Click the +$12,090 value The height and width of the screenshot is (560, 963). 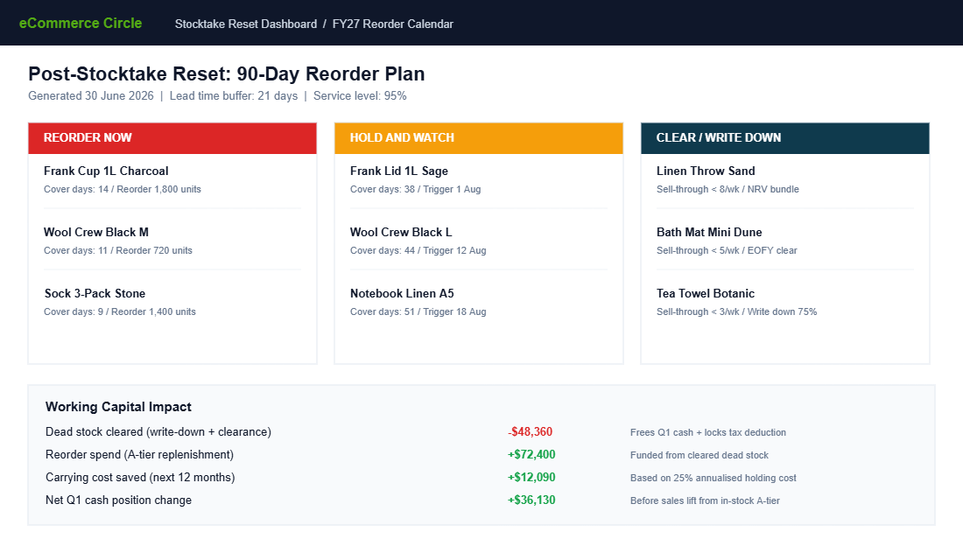(x=531, y=478)
